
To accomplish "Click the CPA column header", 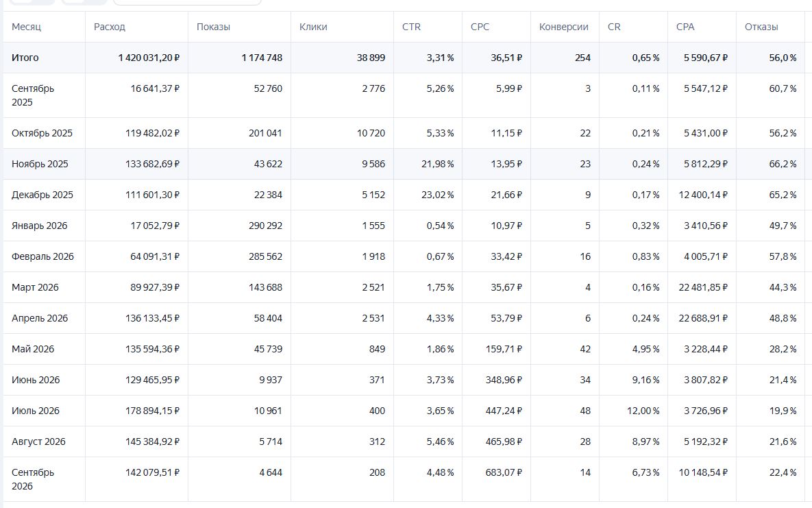I will pos(685,27).
